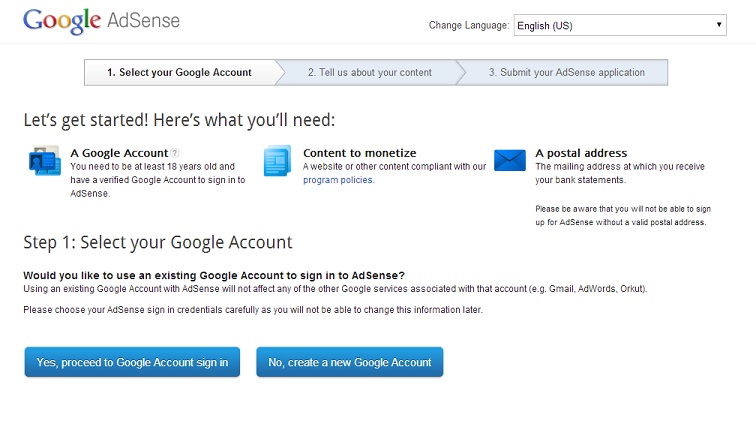Click the sentence about choosing sign in credentials carefully
The width and height of the screenshot is (756, 424).
click(253, 310)
